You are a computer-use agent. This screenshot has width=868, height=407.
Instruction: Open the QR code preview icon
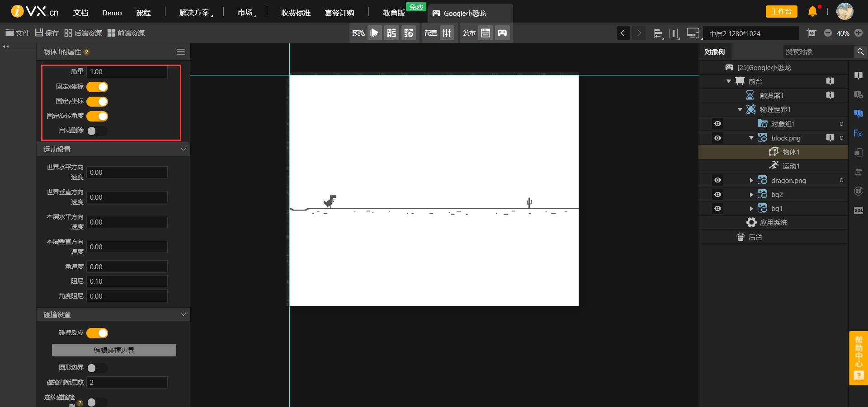(x=392, y=33)
